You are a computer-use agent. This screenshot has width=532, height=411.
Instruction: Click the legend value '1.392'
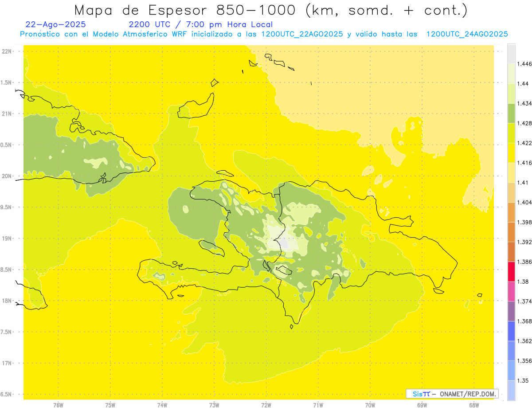click(524, 242)
